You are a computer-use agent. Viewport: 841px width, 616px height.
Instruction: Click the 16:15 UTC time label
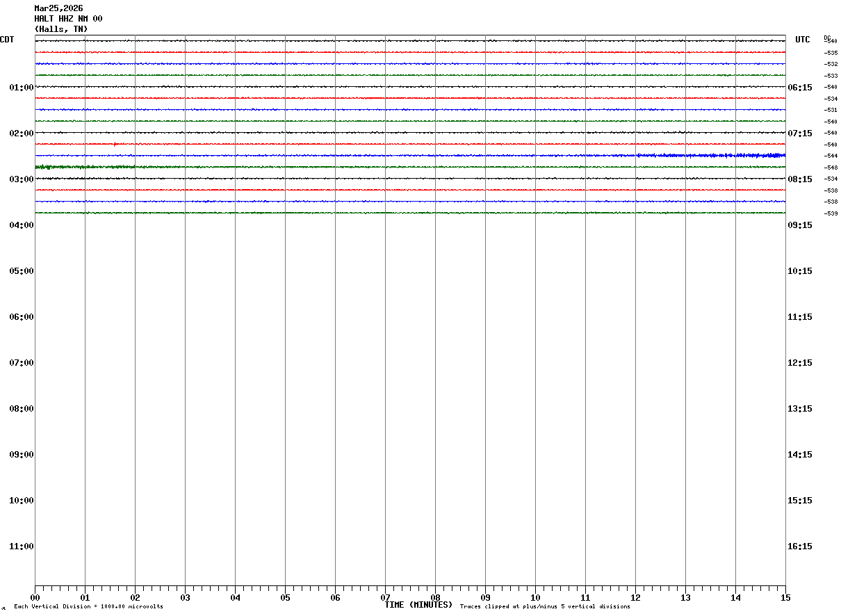click(x=800, y=546)
